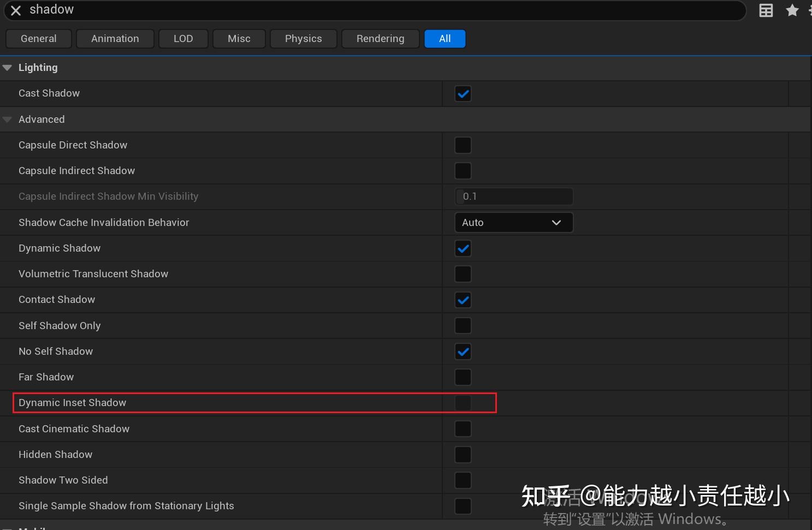This screenshot has height=530, width=812.
Task: Clear the shadow search query
Action: [x=15, y=10]
